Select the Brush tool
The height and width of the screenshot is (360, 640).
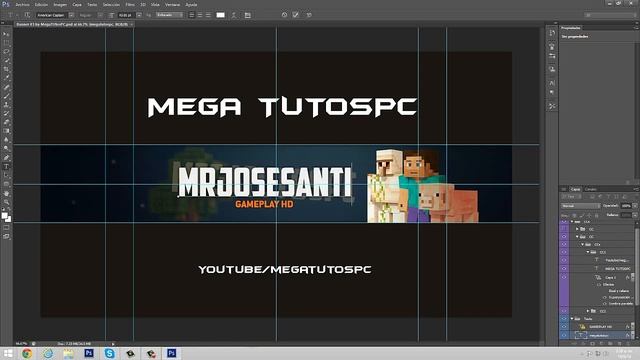6,96
